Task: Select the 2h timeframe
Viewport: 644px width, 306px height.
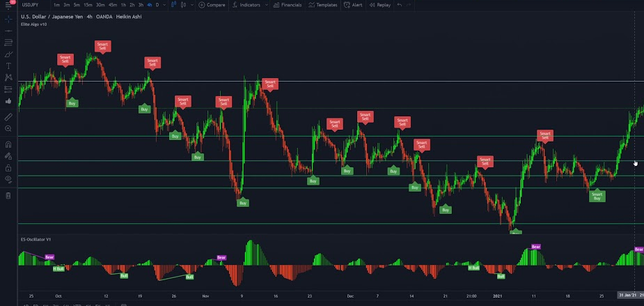Action: click(132, 5)
